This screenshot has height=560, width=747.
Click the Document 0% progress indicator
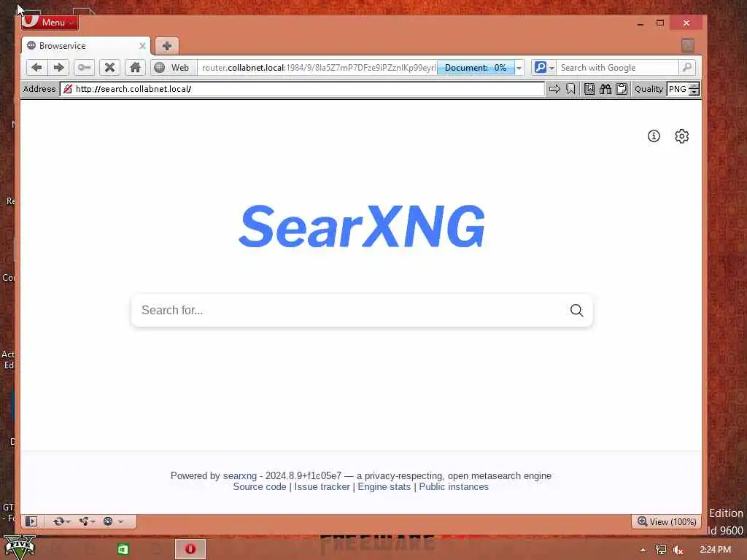click(476, 68)
